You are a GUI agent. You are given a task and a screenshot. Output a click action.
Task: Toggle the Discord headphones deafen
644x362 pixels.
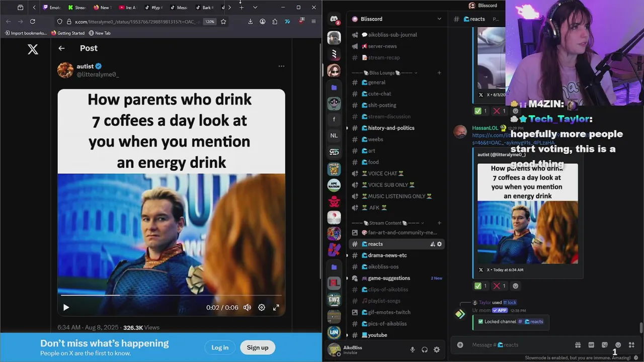(x=425, y=350)
